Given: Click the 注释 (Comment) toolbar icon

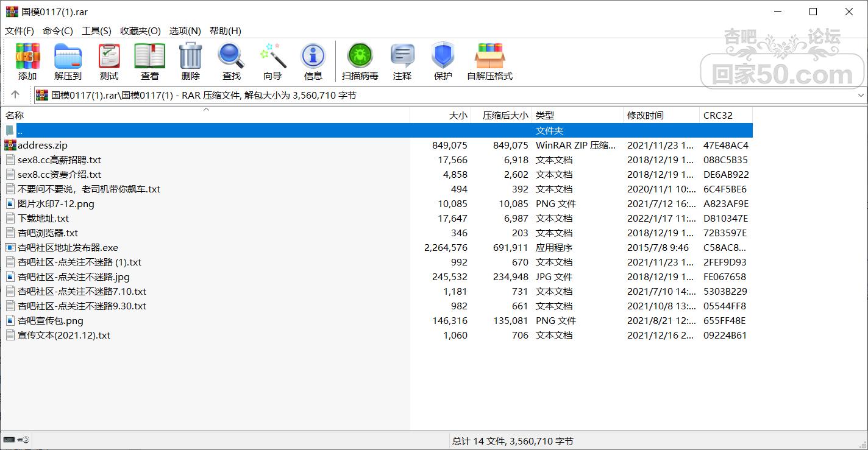Looking at the screenshot, I should [402, 57].
